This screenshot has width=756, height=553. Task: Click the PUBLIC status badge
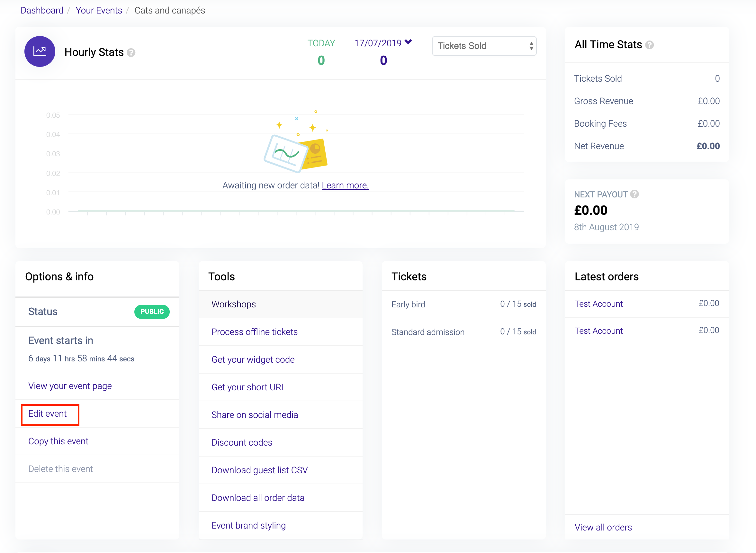click(x=152, y=311)
